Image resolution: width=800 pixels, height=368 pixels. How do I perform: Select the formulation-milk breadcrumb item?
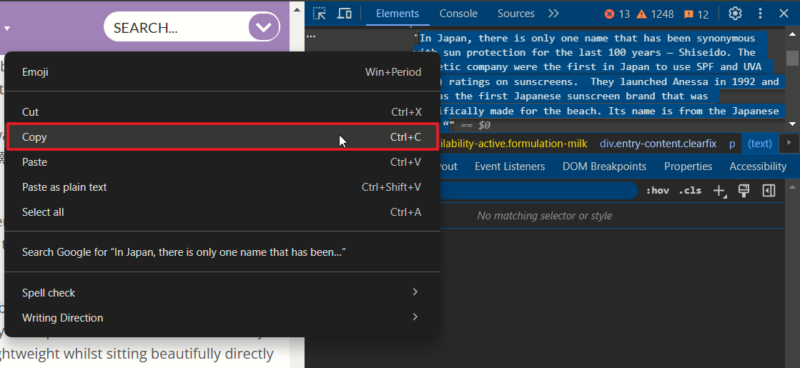513,144
